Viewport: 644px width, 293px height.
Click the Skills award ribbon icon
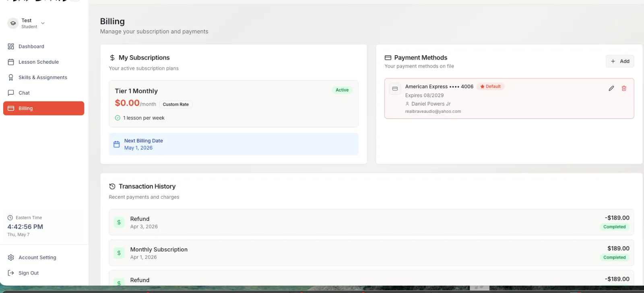11,77
